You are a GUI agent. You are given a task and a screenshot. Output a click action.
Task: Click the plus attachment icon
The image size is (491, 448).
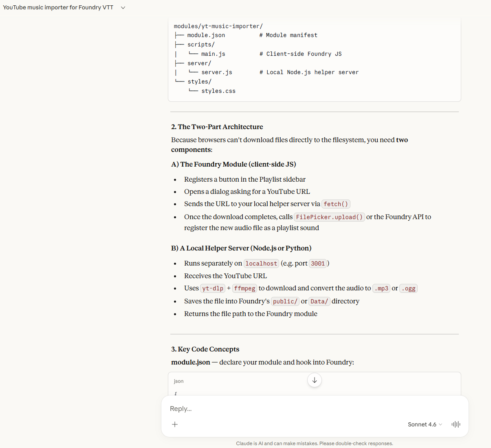175,424
